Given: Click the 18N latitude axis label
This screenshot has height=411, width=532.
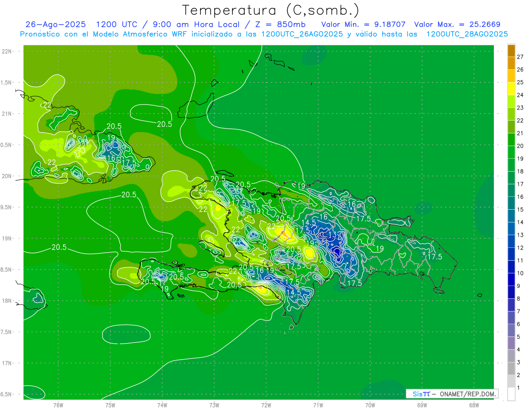Looking at the screenshot, I should (7, 301).
